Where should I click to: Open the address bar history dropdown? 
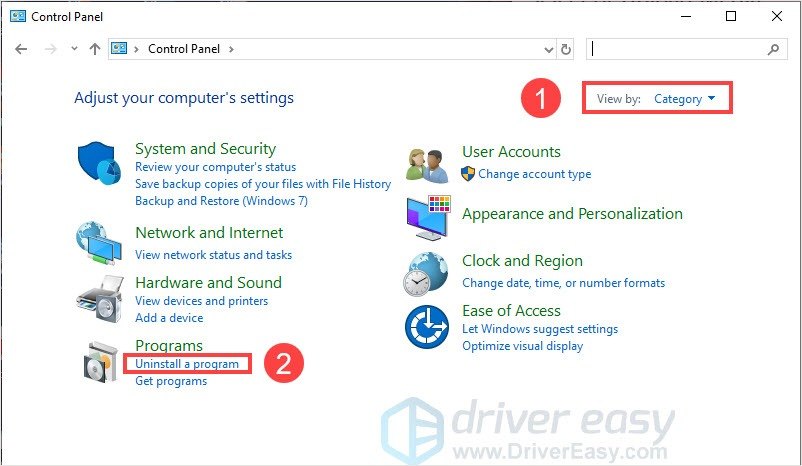[548, 49]
